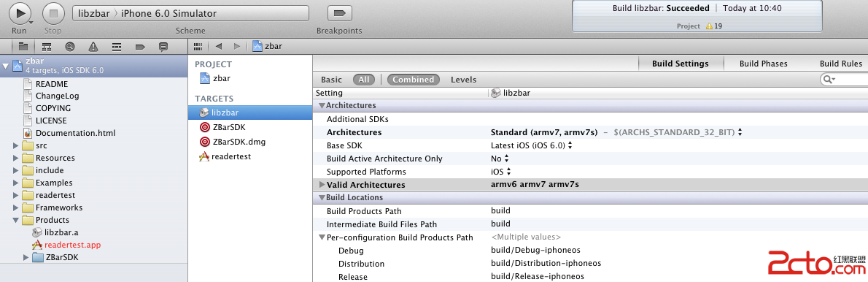Go back in editor history
The height and width of the screenshot is (282, 868).
coord(219,47)
